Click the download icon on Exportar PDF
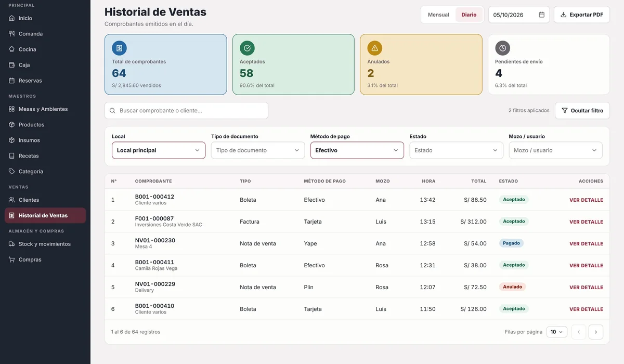624x364 pixels. (x=563, y=15)
